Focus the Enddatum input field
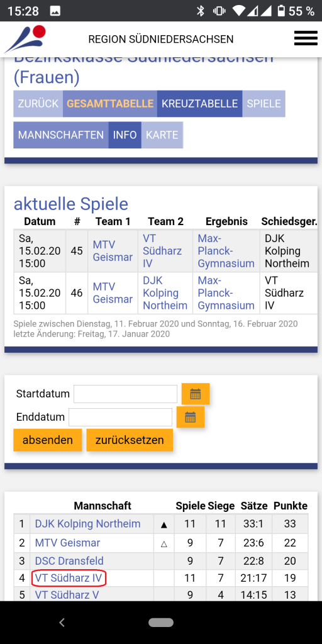This screenshot has height=644, width=322. [120, 418]
